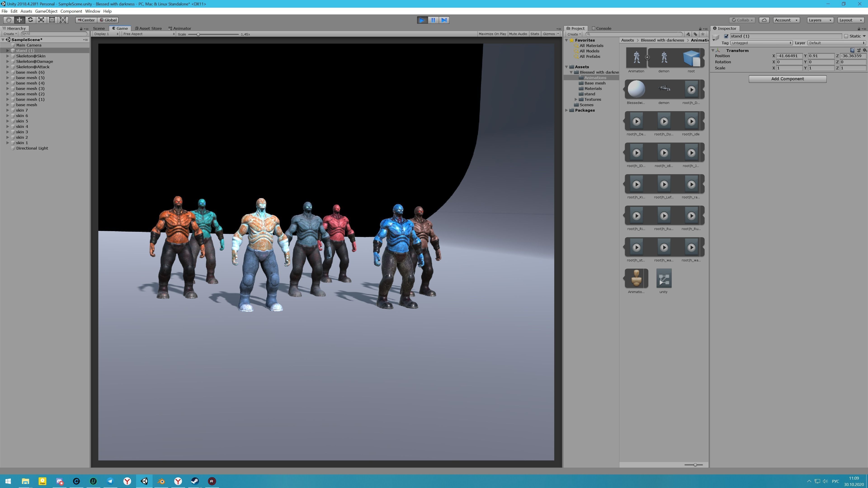Select the Hand tool in toolbar
The width and height of the screenshot is (868, 488).
(8, 20)
